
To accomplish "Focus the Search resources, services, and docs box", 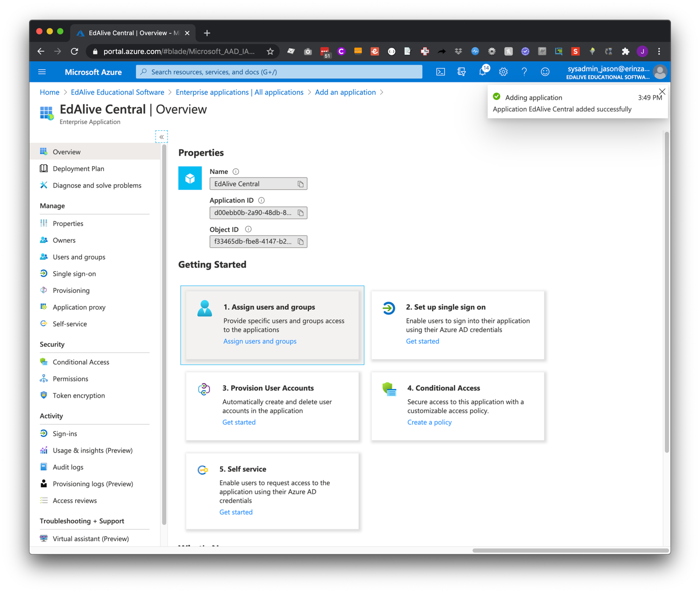I will pyautogui.click(x=279, y=72).
